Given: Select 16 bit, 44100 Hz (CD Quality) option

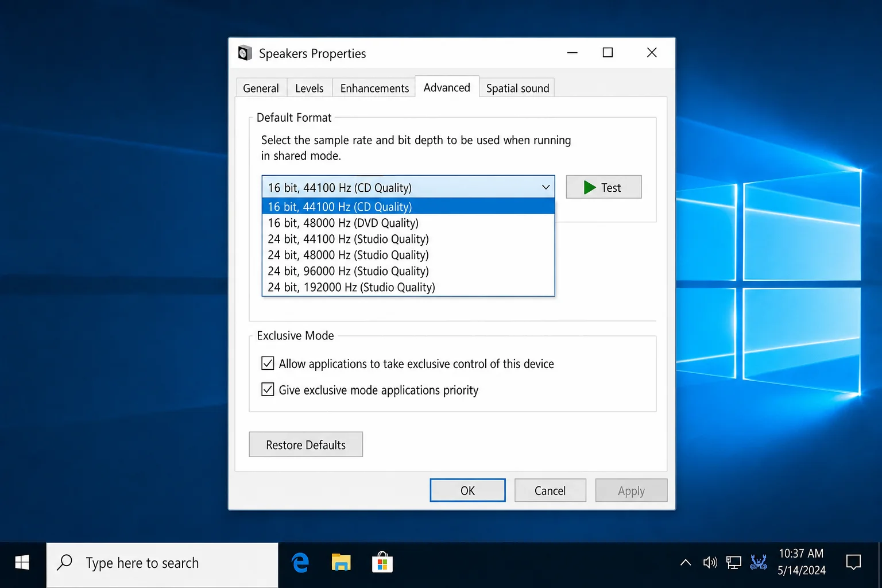Looking at the screenshot, I should click(x=408, y=207).
